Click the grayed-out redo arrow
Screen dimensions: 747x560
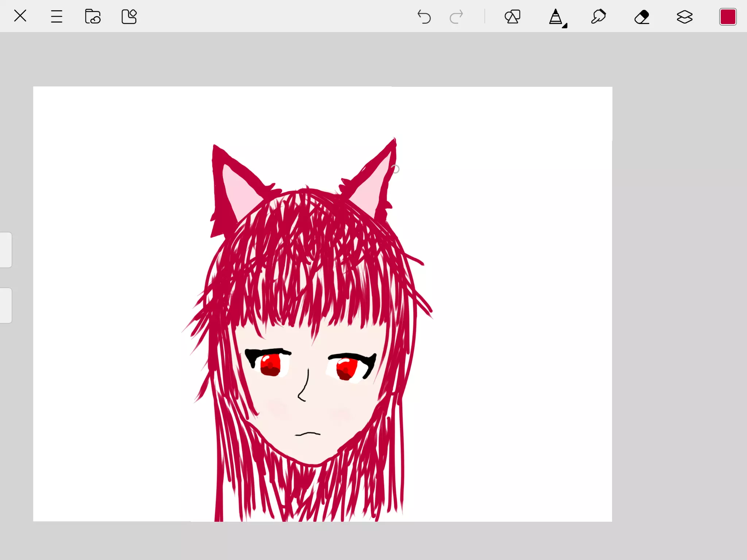tap(456, 17)
